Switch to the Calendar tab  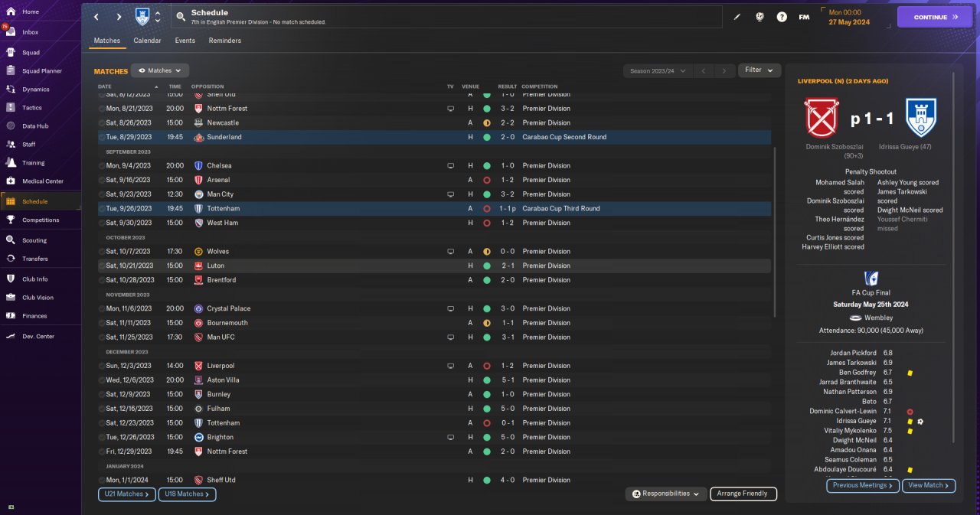click(147, 41)
